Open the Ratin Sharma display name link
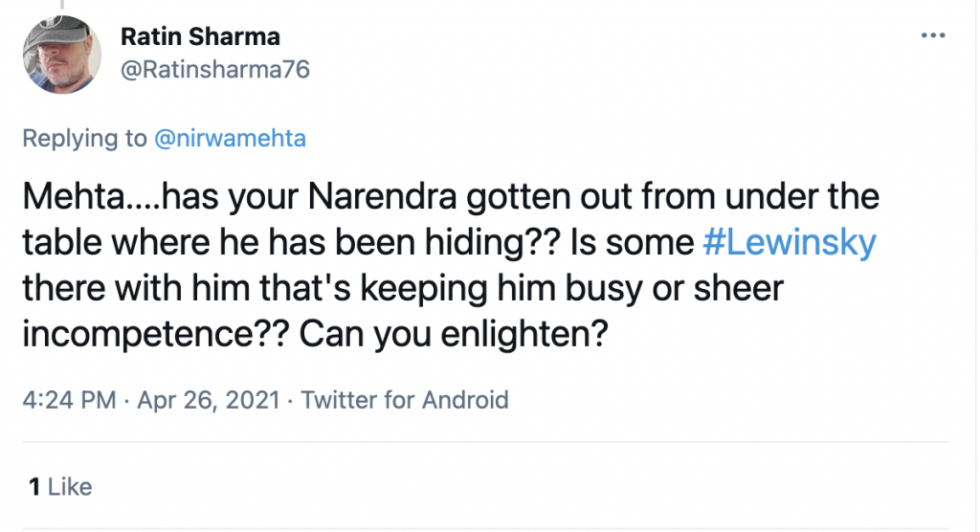 click(201, 37)
